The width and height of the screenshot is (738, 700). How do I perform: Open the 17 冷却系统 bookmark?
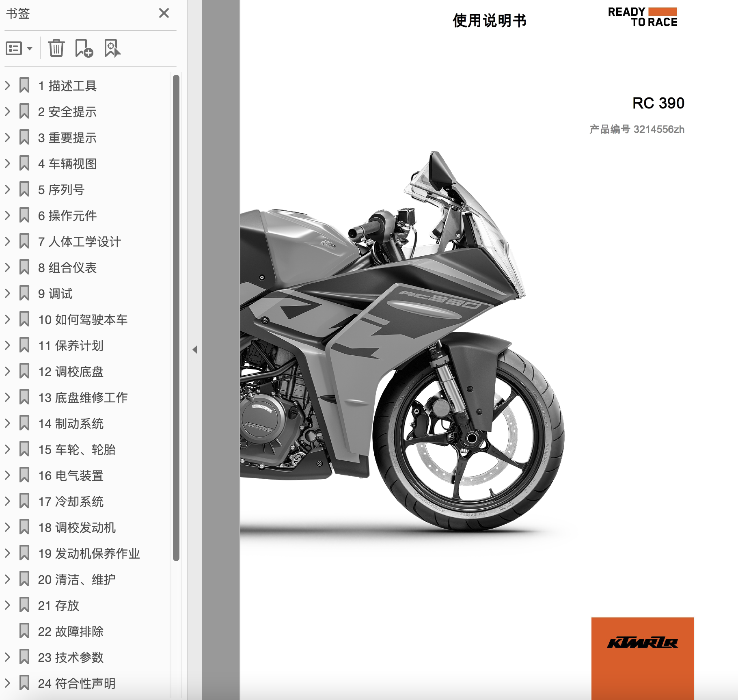click(71, 501)
